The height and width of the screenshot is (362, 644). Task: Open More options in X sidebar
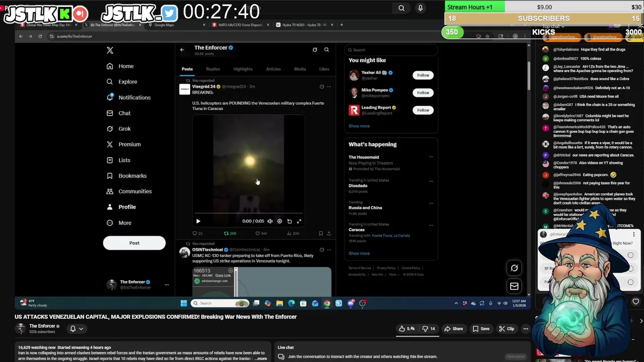[119, 223]
